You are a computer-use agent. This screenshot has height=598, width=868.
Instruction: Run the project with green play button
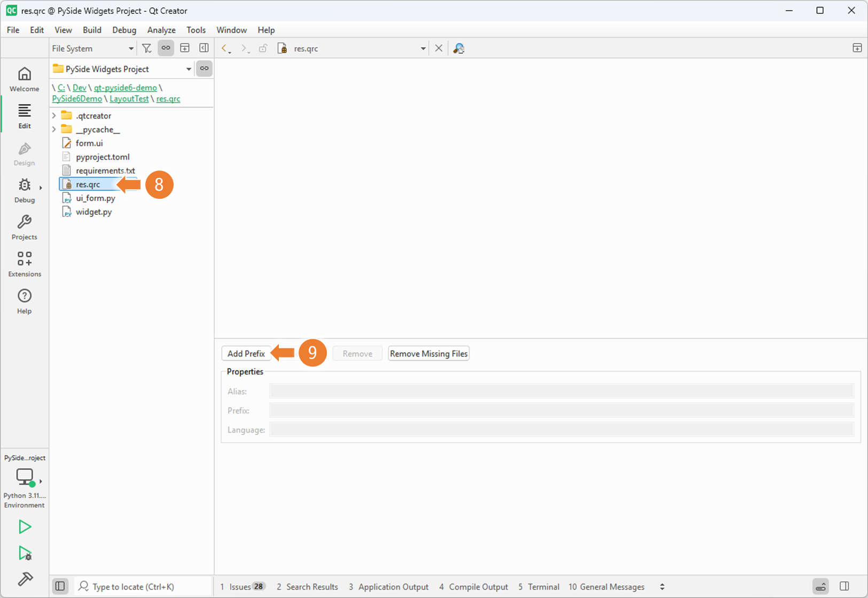(25, 527)
